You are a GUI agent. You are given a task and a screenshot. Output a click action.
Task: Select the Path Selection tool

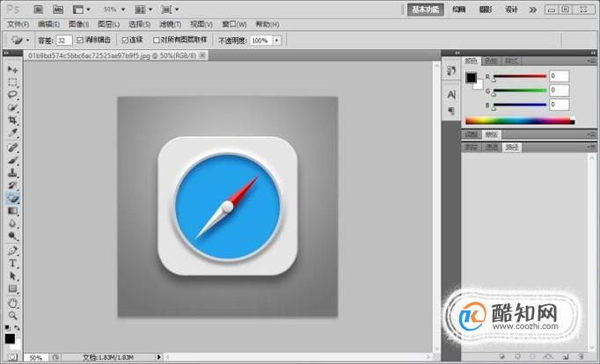pos(12,276)
